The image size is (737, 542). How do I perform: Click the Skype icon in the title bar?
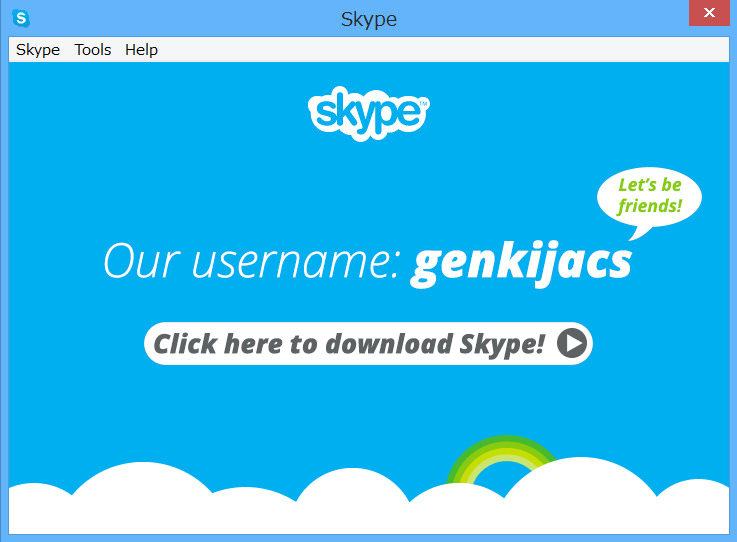[21, 18]
